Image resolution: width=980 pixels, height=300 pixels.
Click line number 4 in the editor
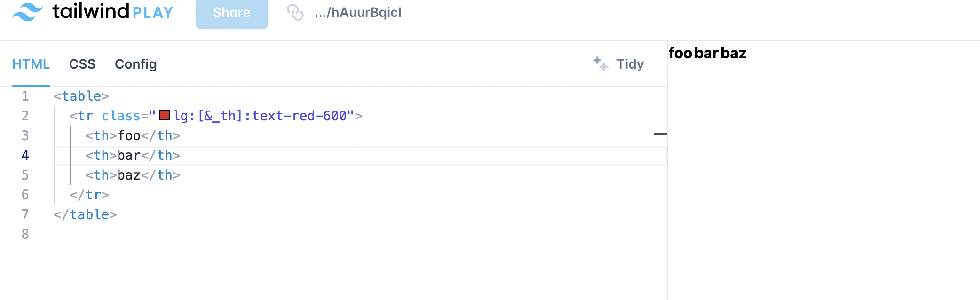(x=25, y=155)
